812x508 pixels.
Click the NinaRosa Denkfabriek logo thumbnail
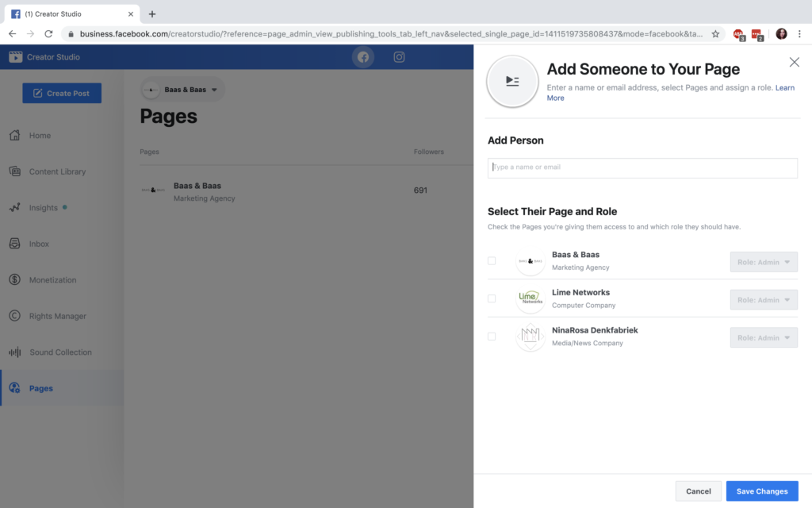pyautogui.click(x=530, y=337)
